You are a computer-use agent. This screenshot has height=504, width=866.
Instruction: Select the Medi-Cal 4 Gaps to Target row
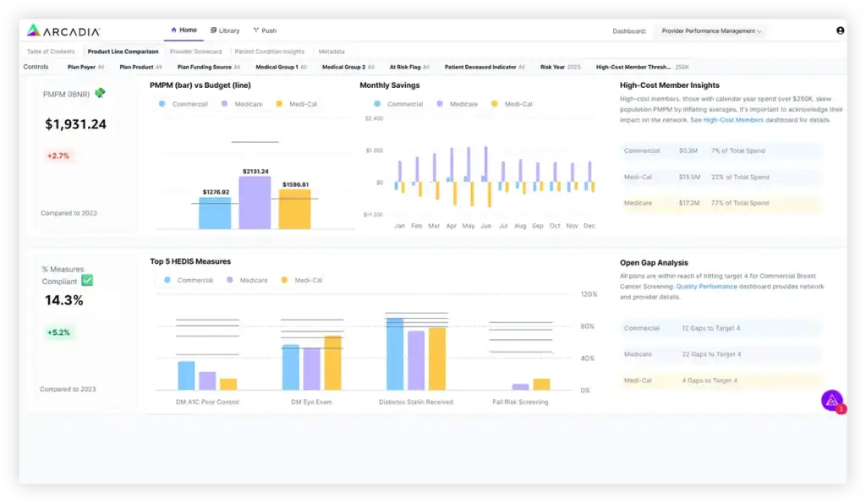(721, 381)
